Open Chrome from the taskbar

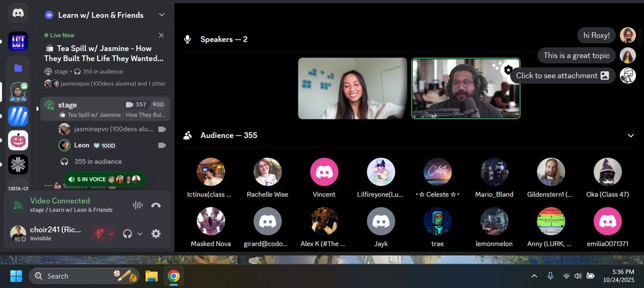(x=173, y=276)
